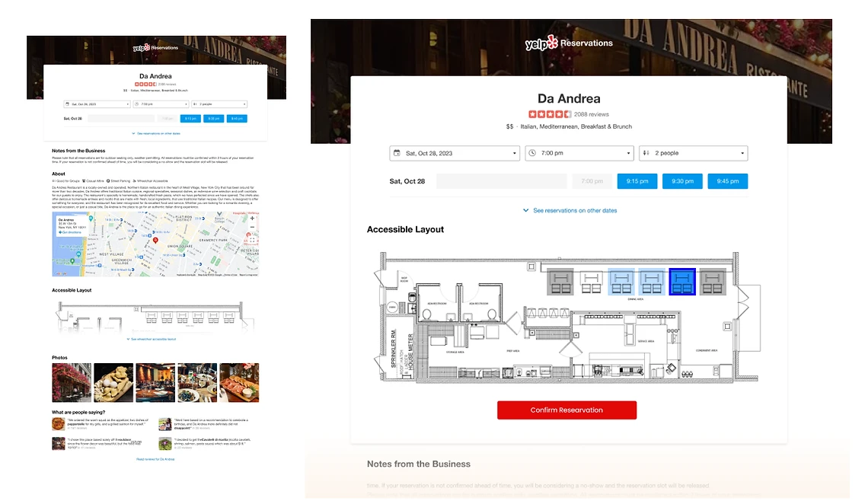Click the Yelp Reservations logo in enlarged mockup

569,43
